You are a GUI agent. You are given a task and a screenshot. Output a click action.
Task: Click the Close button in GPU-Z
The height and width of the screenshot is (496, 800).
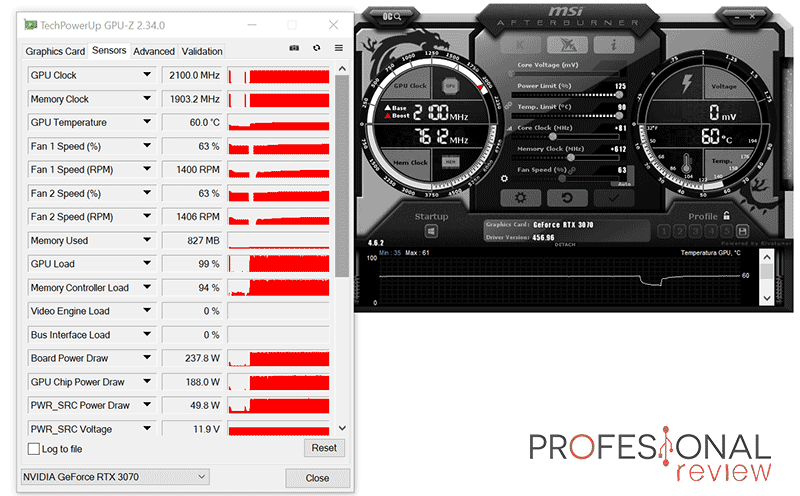317,478
